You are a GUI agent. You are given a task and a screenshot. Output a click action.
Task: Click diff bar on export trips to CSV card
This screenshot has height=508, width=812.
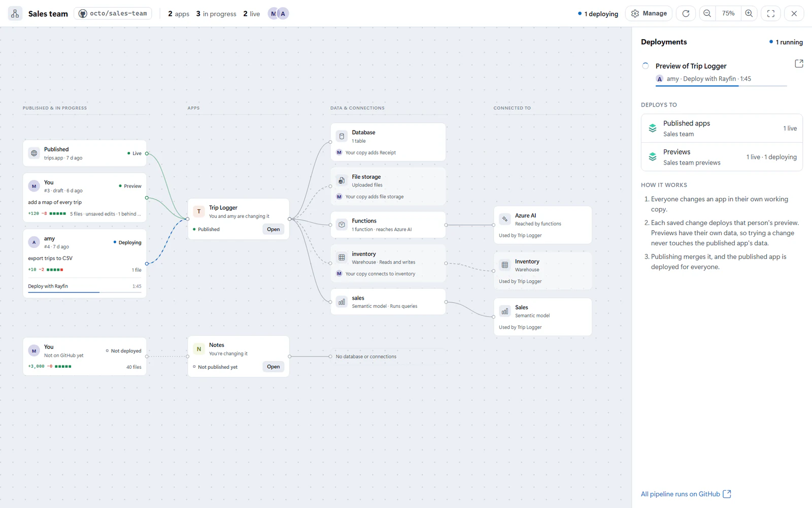[55, 270]
